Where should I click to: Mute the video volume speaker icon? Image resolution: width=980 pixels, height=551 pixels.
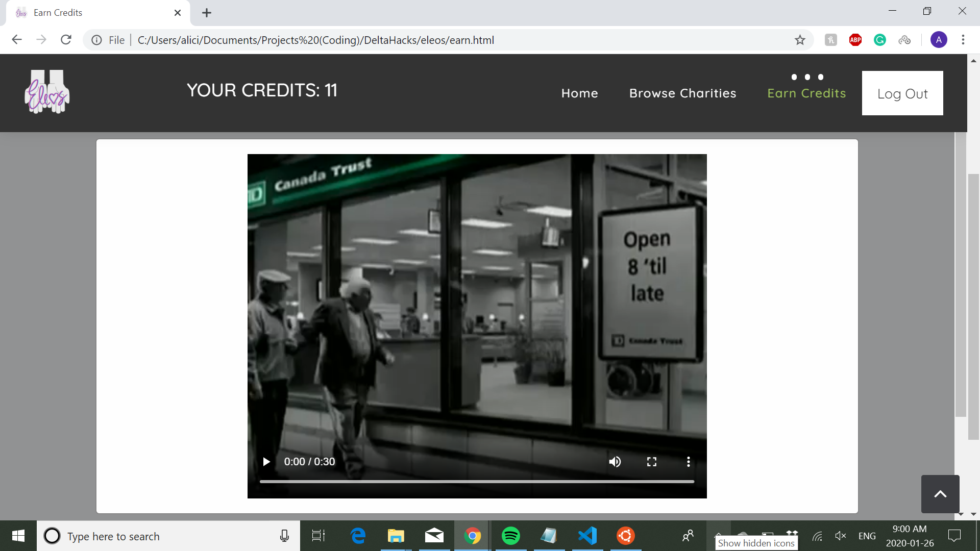(615, 462)
